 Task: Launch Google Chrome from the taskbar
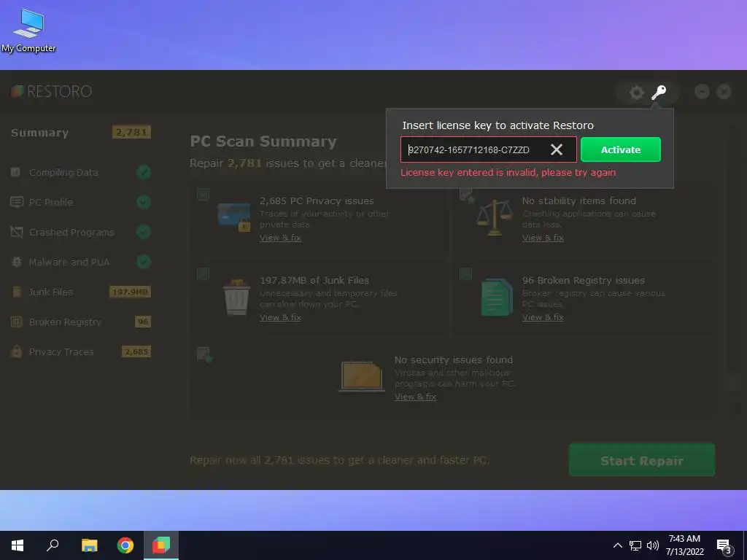coord(125,545)
